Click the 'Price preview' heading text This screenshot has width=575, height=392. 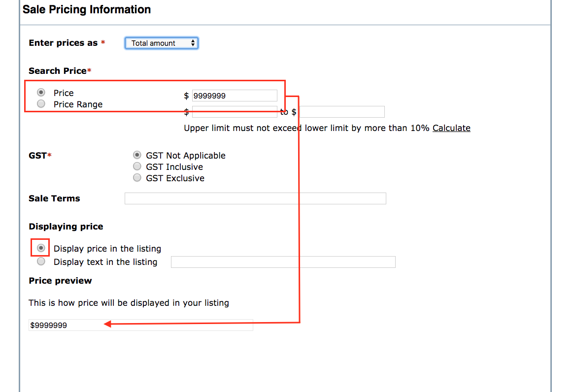click(60, 281)
